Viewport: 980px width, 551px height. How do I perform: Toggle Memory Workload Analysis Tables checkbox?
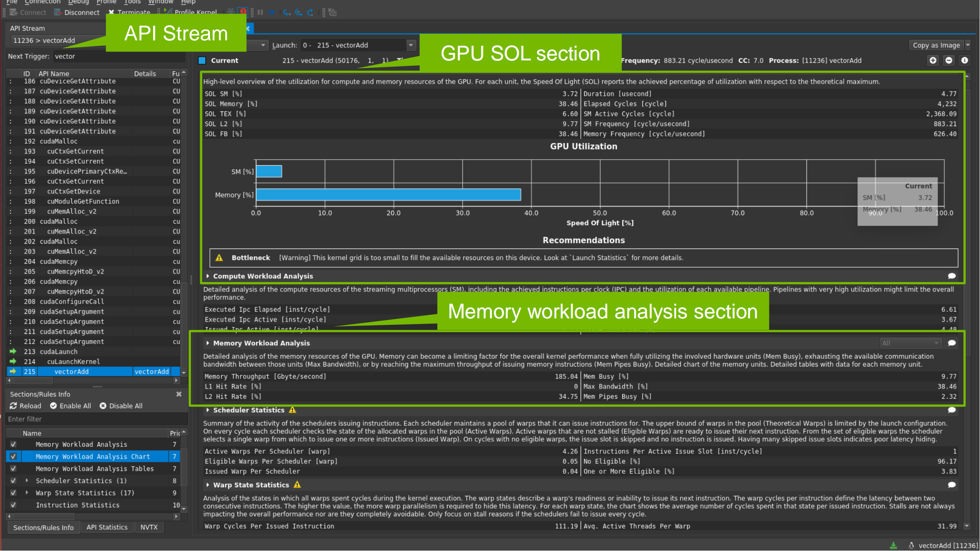click(x=13, y=469)
